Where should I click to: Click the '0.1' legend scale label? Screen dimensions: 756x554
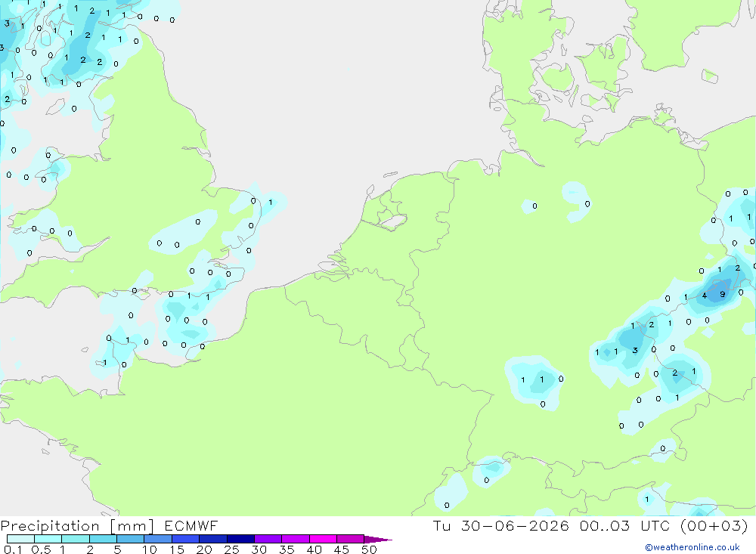tap(13, 549)
